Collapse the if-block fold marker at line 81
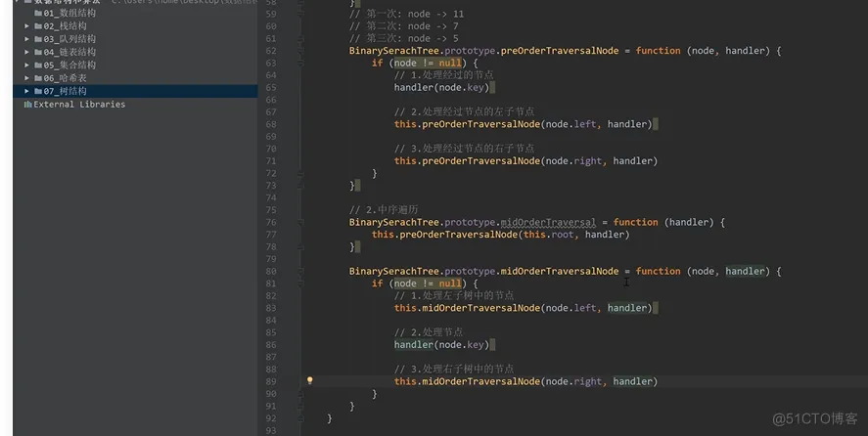868x436 pixels. point(300,283)
